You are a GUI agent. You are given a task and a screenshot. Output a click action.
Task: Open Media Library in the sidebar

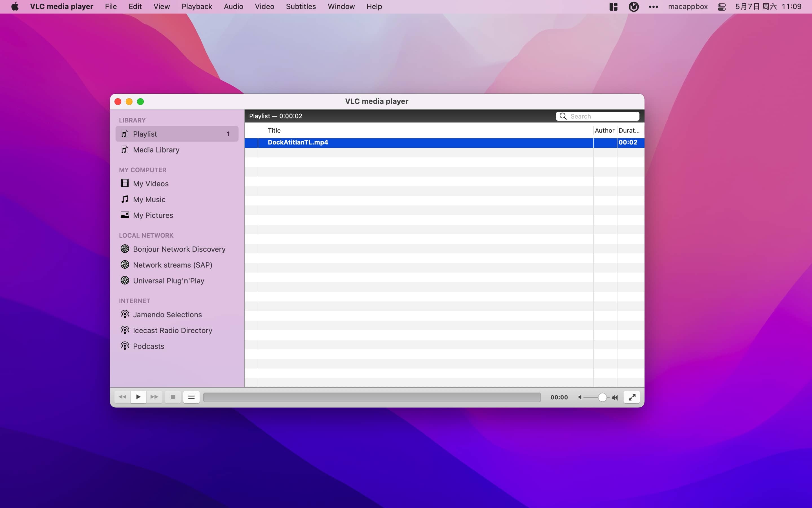coord(177,150)
